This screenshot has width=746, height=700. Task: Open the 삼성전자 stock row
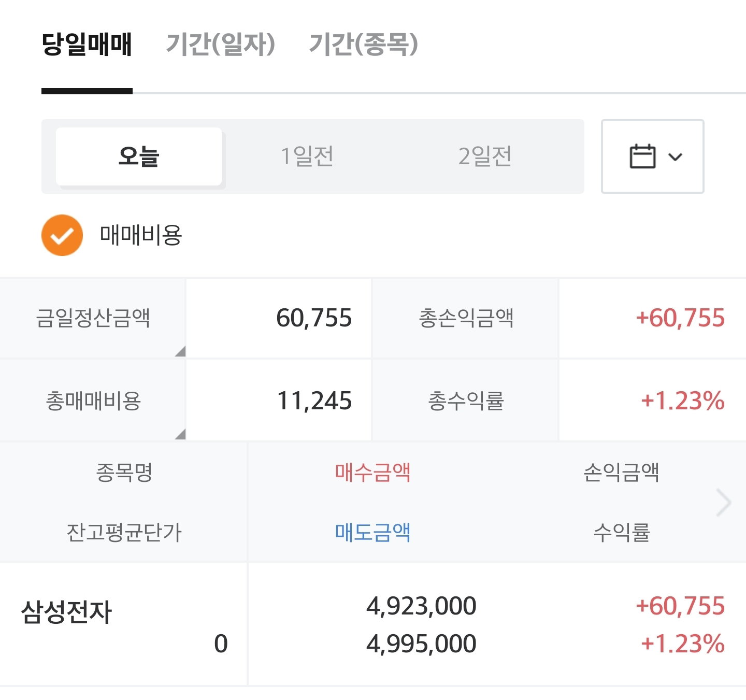pyautogui.click(x=373, y=624)
